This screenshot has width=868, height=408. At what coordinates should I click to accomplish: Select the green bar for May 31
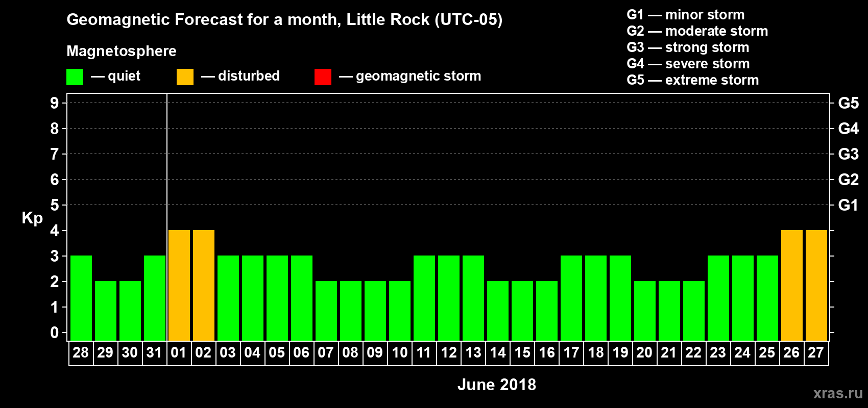(x=155, y=298)
